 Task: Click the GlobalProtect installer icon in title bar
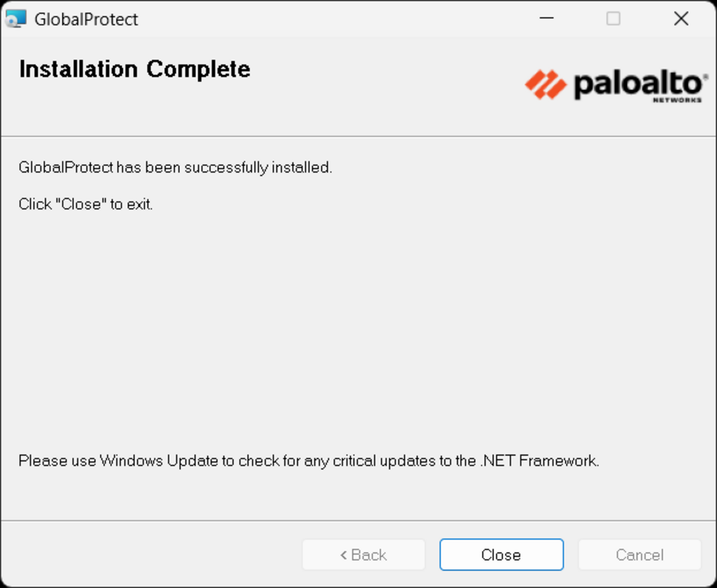coord(16,19)
